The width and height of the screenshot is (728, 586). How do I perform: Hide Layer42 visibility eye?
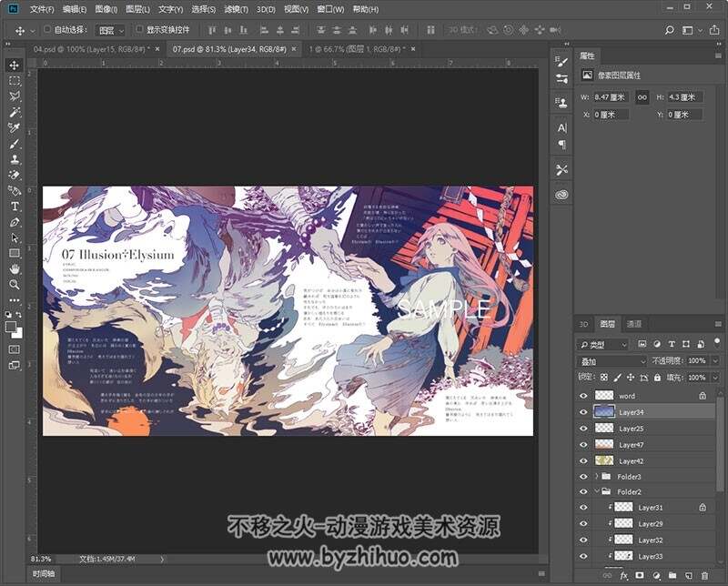coord(583,461)
